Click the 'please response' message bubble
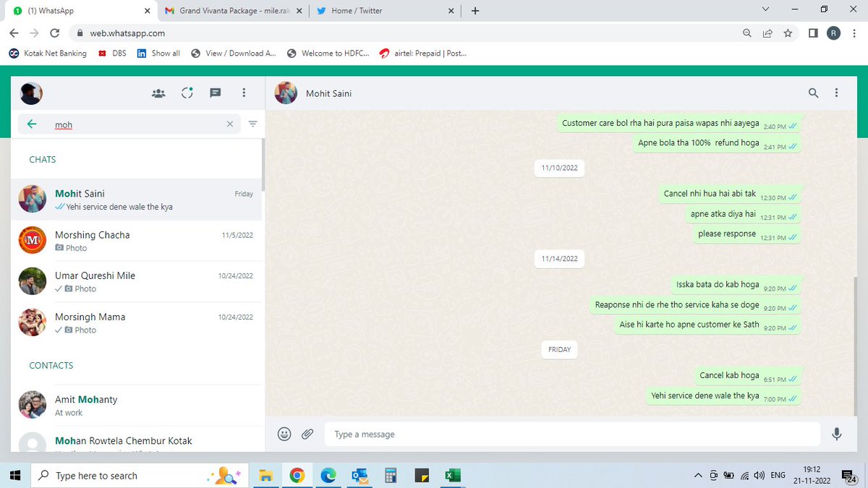The width and height of the screenshot is (868, 488). pyautogui.click(x=747, y=234)
